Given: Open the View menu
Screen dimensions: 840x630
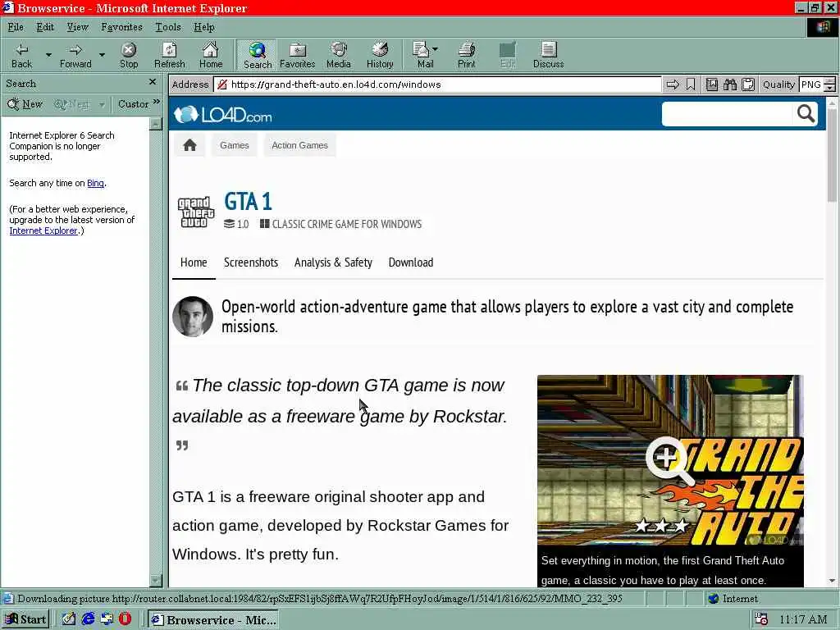Looking at the screenshot, I should (x=77, y=27).
